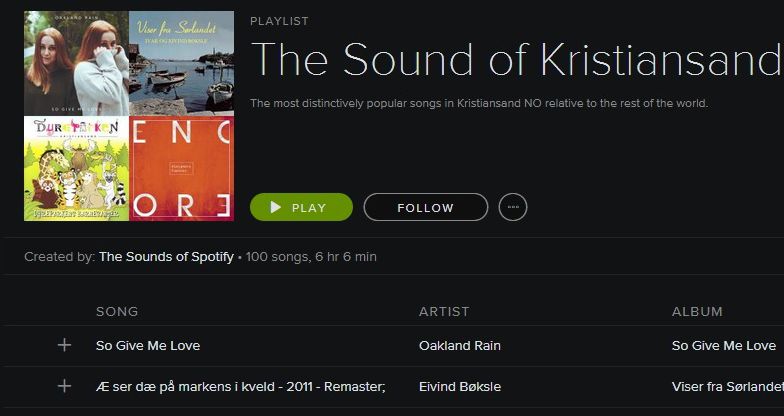784x416 pixels.
Task: Open artist Eivind Bøksle
Action: (460, 386)
